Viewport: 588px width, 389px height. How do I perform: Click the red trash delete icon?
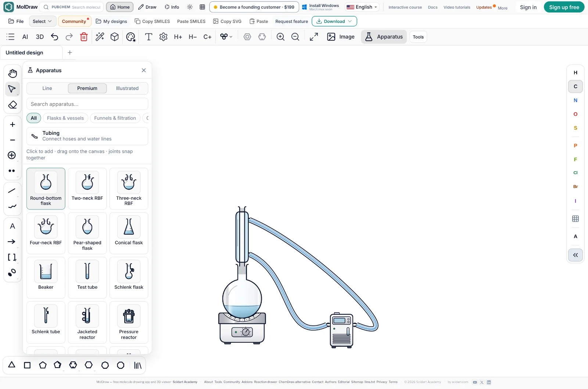84,37
